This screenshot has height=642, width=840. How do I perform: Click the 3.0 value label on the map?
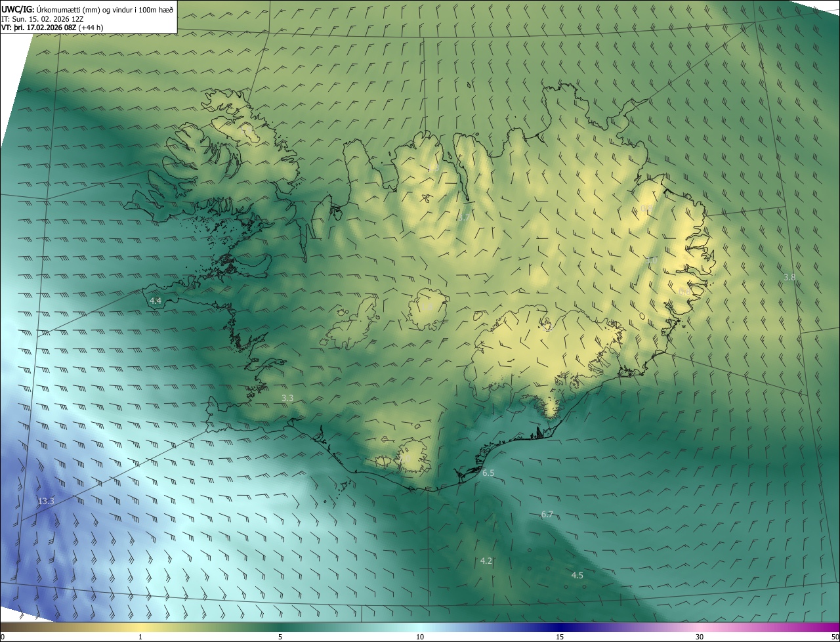point(651,260)
